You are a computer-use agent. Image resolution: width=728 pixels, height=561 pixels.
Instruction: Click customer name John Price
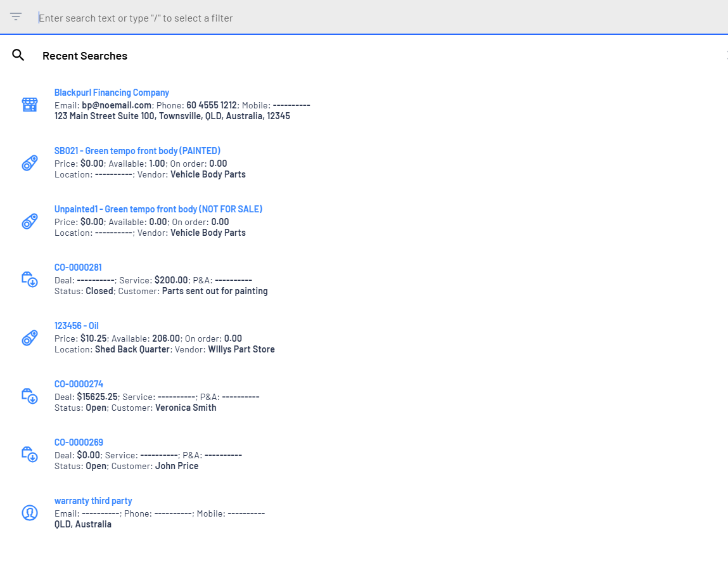(x=177, y=466)
